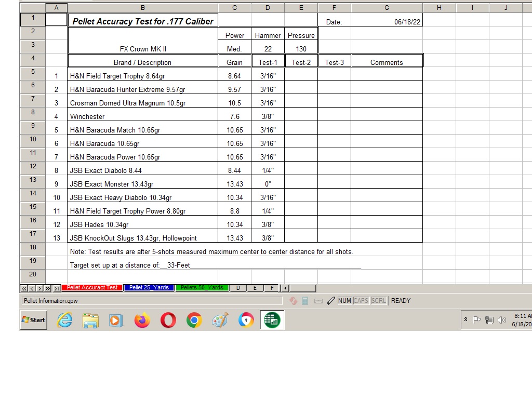Open the network icon in the system tray

point(489,320)
